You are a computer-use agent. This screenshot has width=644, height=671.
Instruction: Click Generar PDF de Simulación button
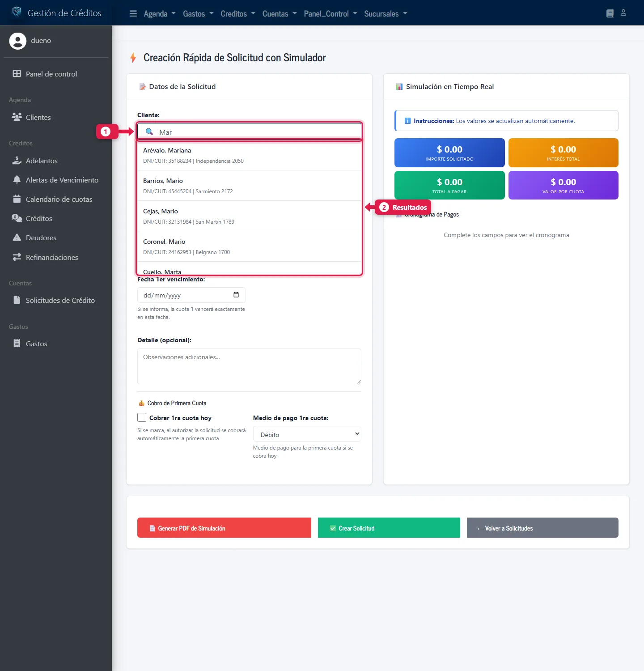[224, 528]
